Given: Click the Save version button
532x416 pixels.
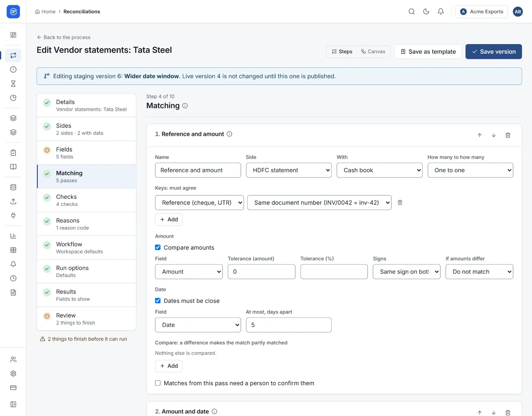Looking at the screenshot, I should [x=494, y=51].
